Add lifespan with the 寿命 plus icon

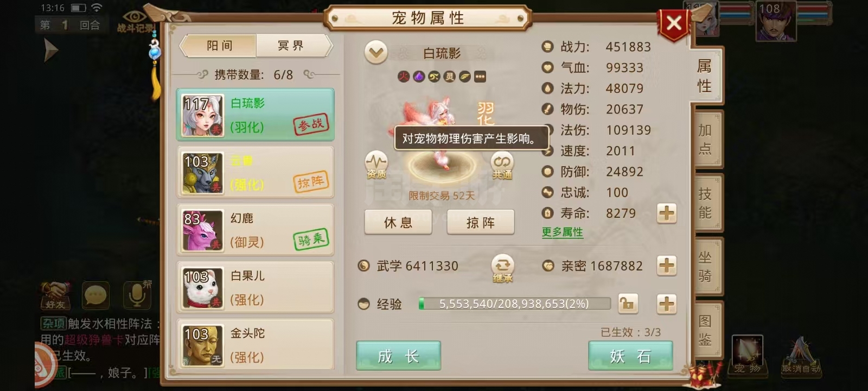667,213
